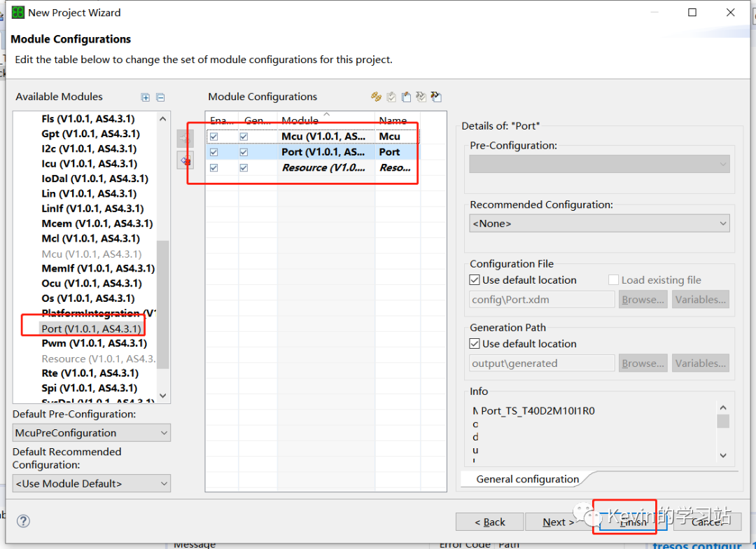Click the double-checkmark clipboard icon in toolbar
Screen dimensions: 756x549
(x=421, y=97)
